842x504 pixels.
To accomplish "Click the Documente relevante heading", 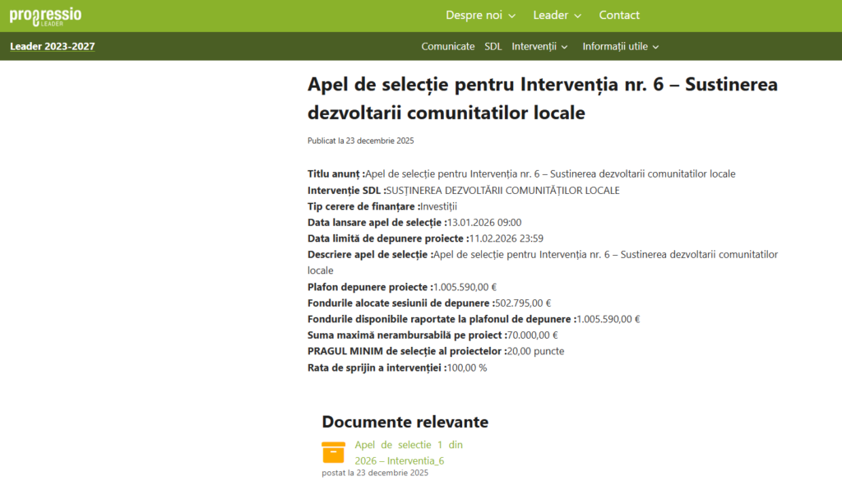I will coord(405,422).
